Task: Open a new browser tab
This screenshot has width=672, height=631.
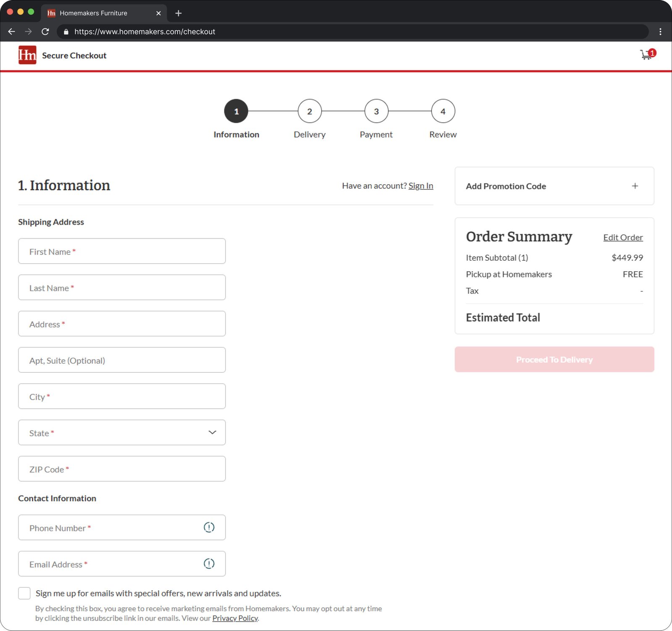Action: [x=178, y=13]
